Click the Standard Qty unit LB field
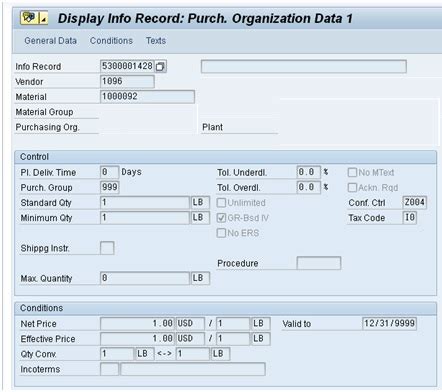The width and height of the screenshot is (442, 392). [200, 202]
